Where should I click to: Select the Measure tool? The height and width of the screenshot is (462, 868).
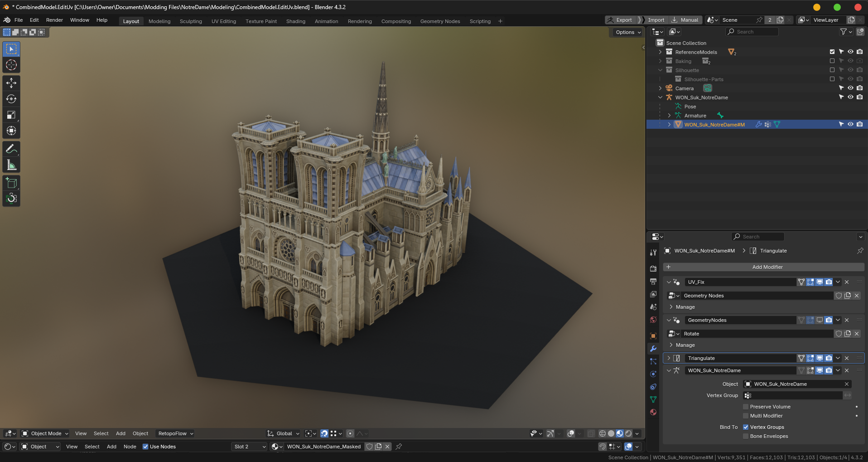[x=11, y=165]
